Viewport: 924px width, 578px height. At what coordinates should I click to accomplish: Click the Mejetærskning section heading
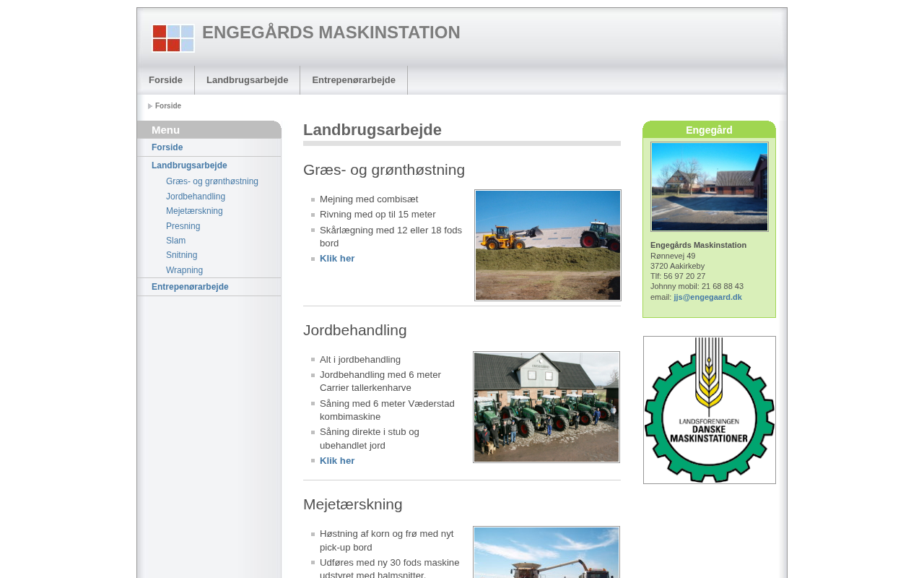[353, 504]
